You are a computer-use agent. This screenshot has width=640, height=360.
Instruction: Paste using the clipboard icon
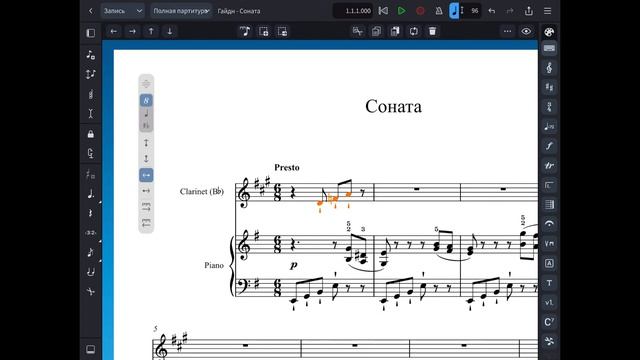point(395,31)
